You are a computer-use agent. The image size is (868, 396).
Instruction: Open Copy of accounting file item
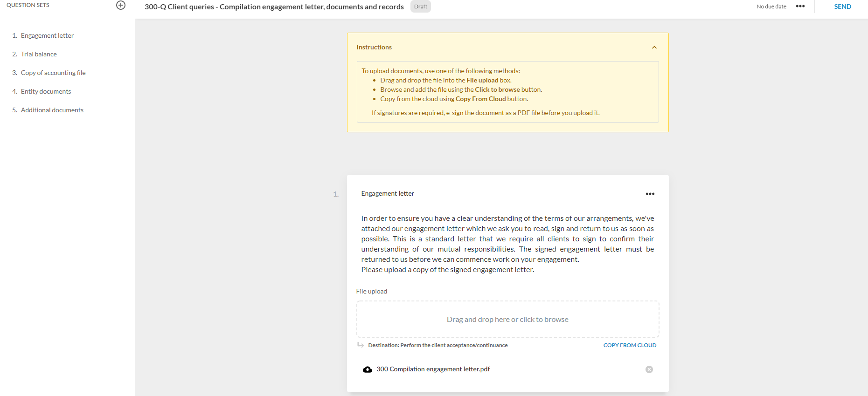click(53, 73)
